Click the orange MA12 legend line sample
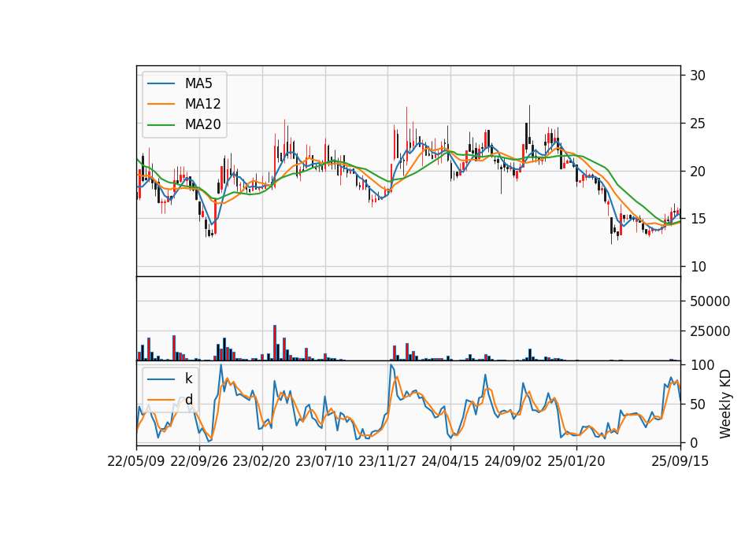The height and width of the screenshot is (543, 756). [161, 104]
